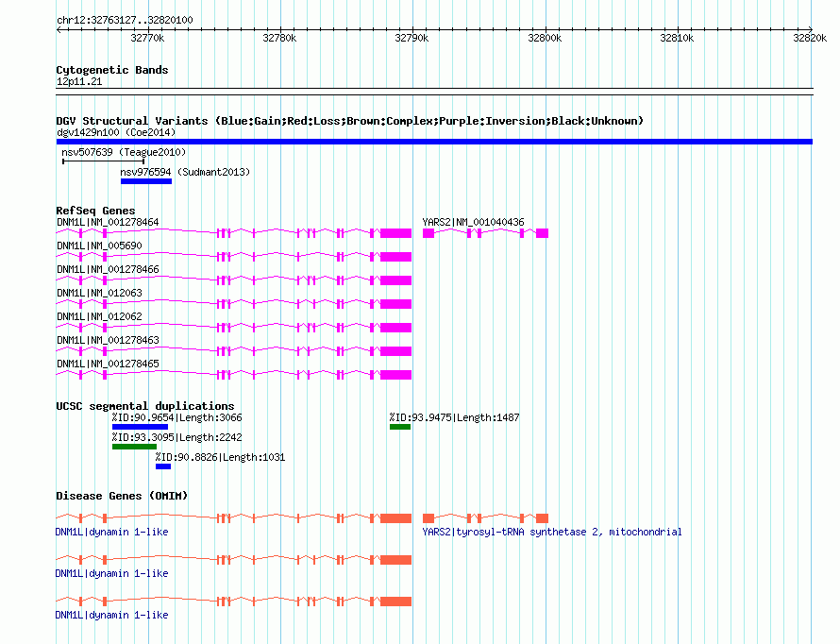The height and width of the screenshot is (644, 840).
Task: Click the green duplication bar Length:1487
Action: click(x=400, y=427)
